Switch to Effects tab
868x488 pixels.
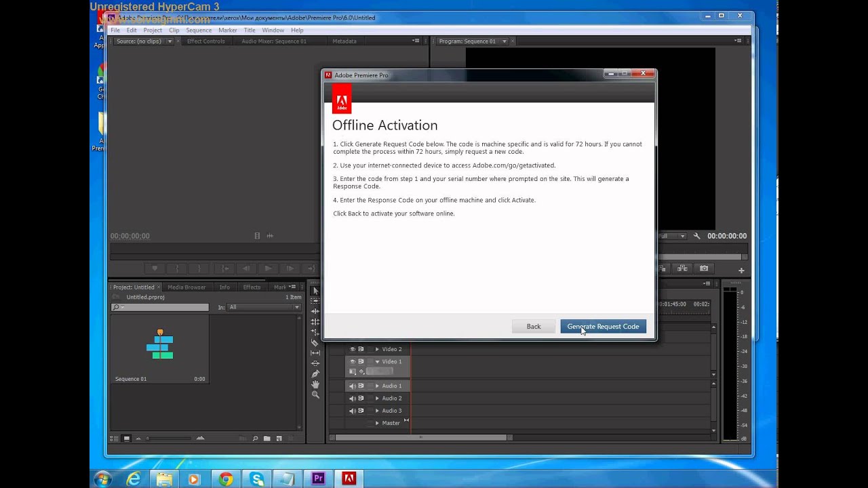point(252,287)
